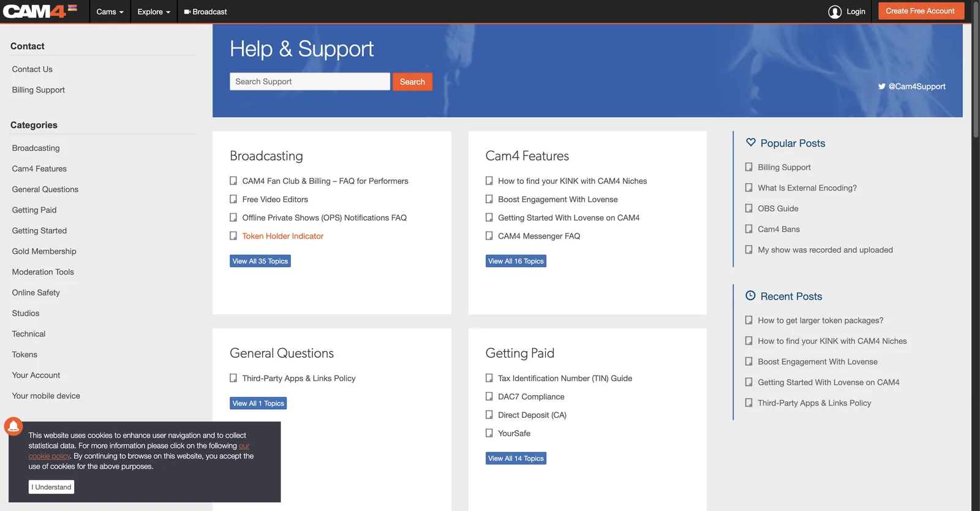This screenshot has width=980, height=511.
Task: Click View All 35 Topics button
Action: click(x=260, y=261)
